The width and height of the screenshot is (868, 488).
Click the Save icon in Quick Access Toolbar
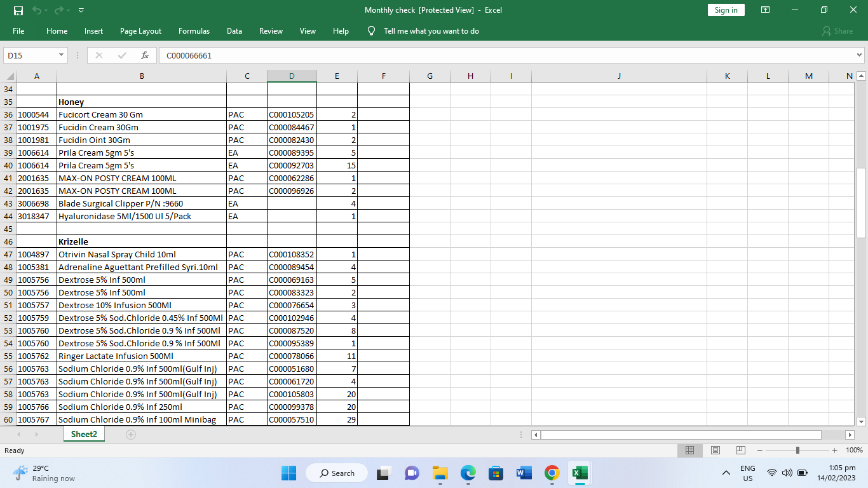click(x=18, y=10)
